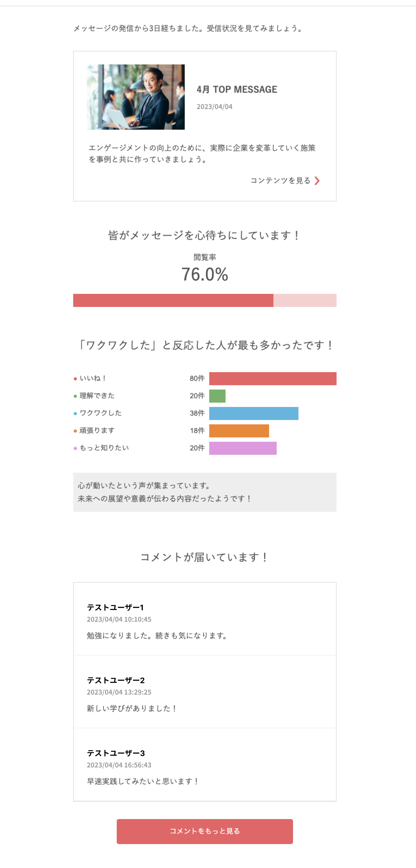
Task: Click the orange 頑張ります 18件 bar
Action: coord(239,431)
